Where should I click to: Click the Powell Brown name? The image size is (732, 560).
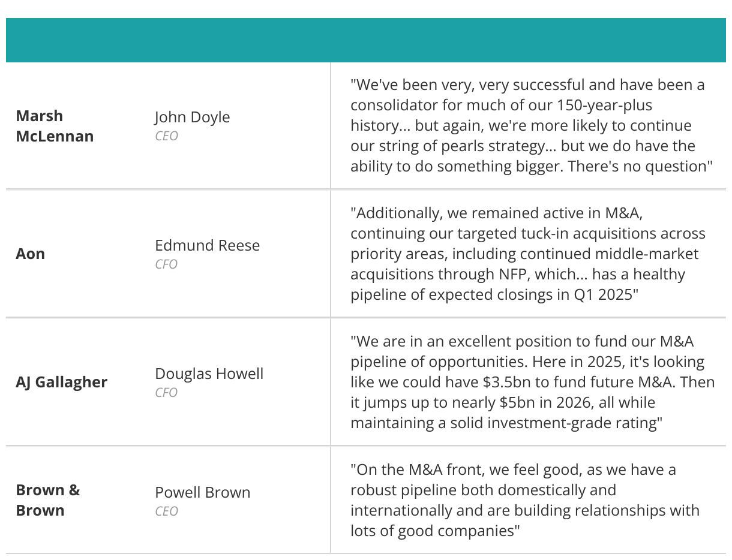[202, 492]
